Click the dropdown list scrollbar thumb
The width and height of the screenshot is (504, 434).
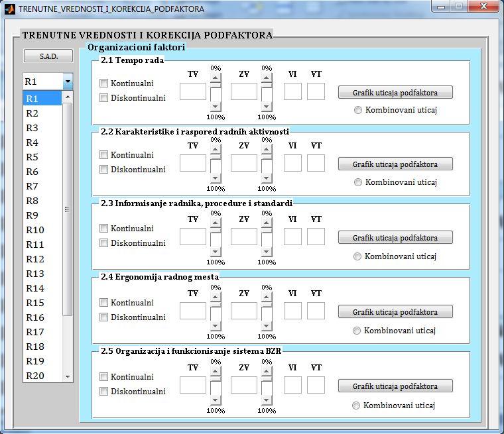(68, 209)
